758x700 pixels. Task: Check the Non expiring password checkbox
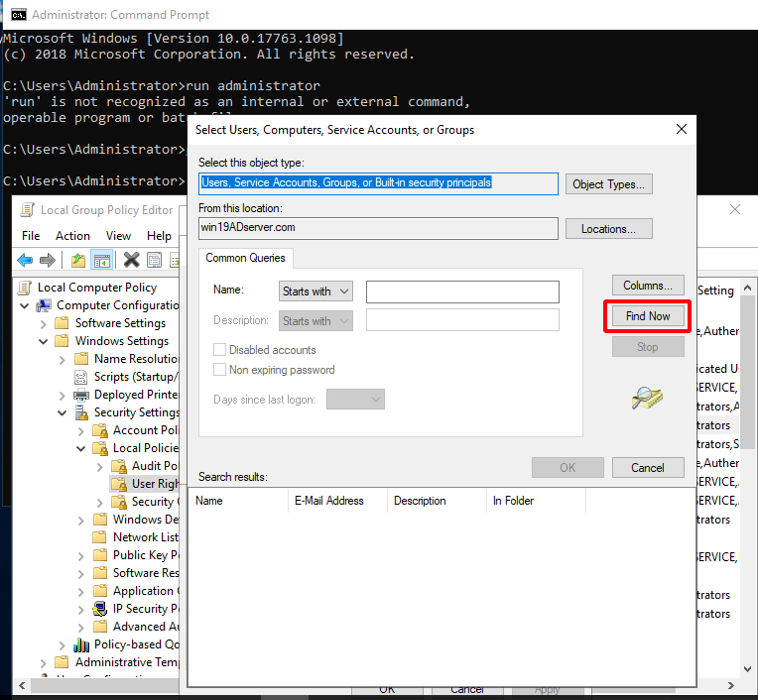pyautogui.click(x=220, y=370)
